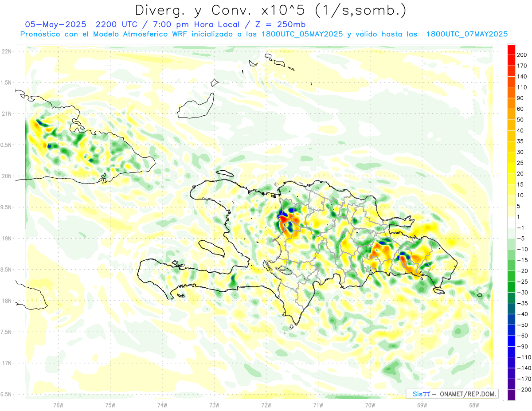
Task: Click the '71W' longitude label
Action: [318, 405]
